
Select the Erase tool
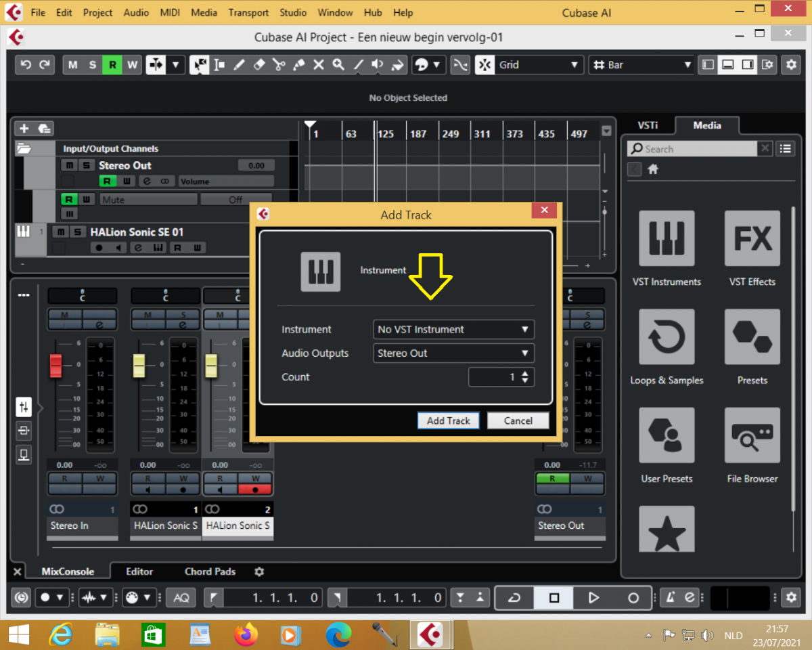tap(258, 65)
